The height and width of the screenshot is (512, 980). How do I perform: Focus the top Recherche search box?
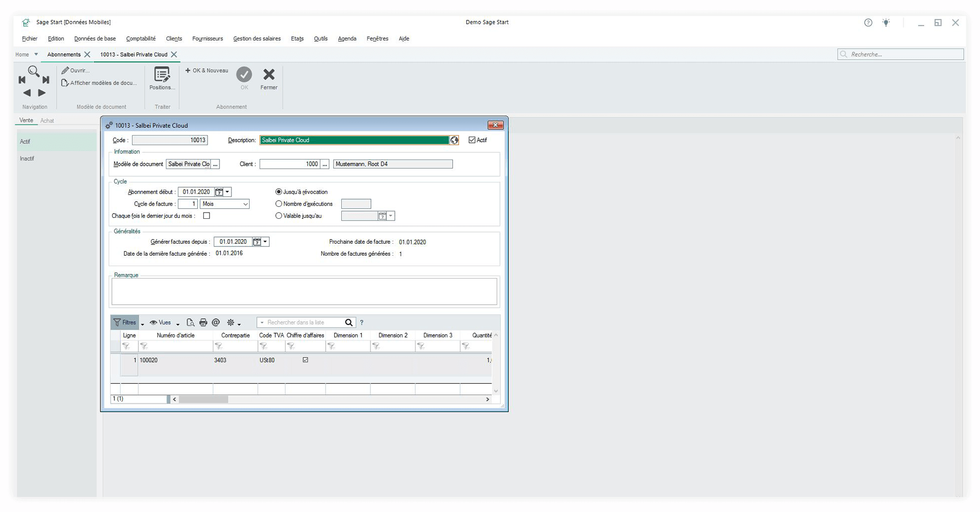[x=900, y=55]
